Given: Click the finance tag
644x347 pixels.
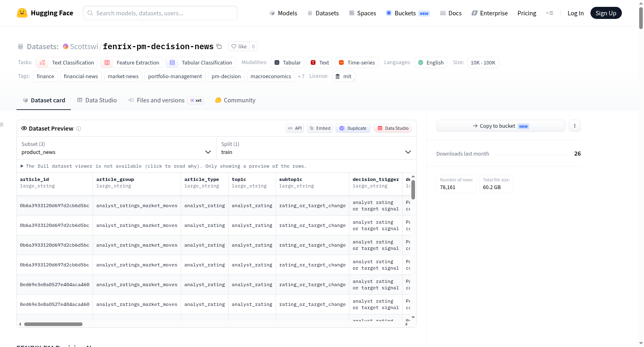Looking at the screenshot, I should tap(45, 76).
